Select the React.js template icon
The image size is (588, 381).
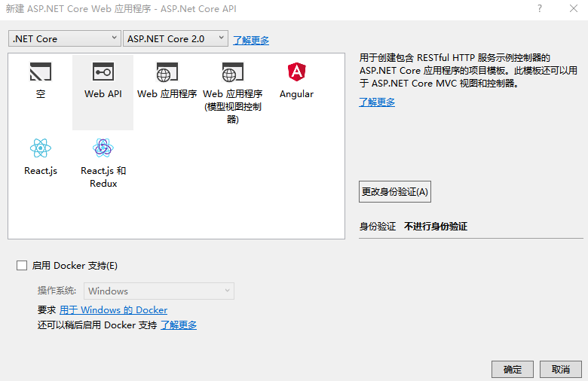coord(41,148)
